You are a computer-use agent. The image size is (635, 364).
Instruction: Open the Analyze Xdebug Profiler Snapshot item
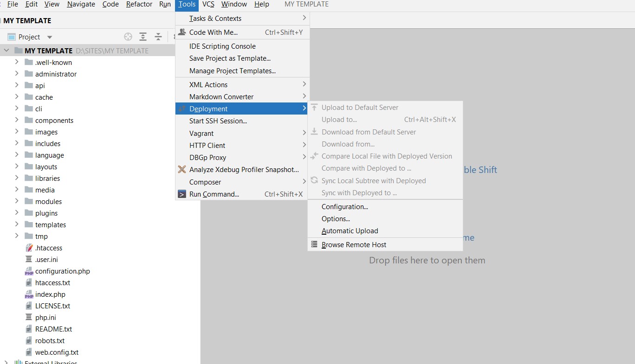(x=245, y=170)
